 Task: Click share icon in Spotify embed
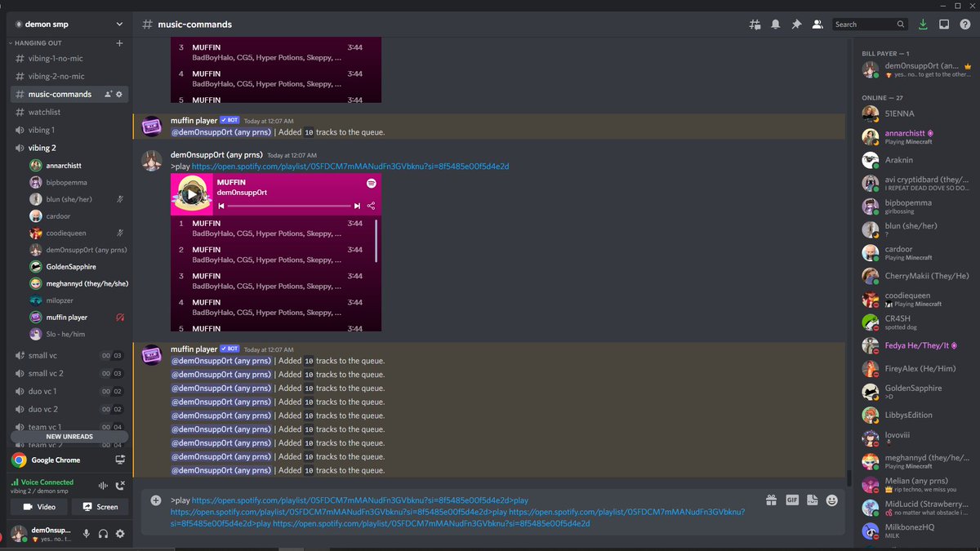click(372, 206)
